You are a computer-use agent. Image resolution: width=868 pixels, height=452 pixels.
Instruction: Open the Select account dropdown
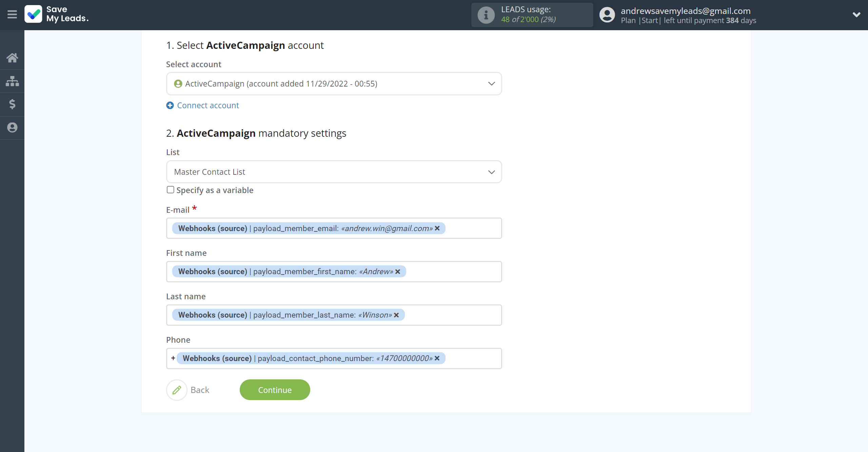click(334, 84)
